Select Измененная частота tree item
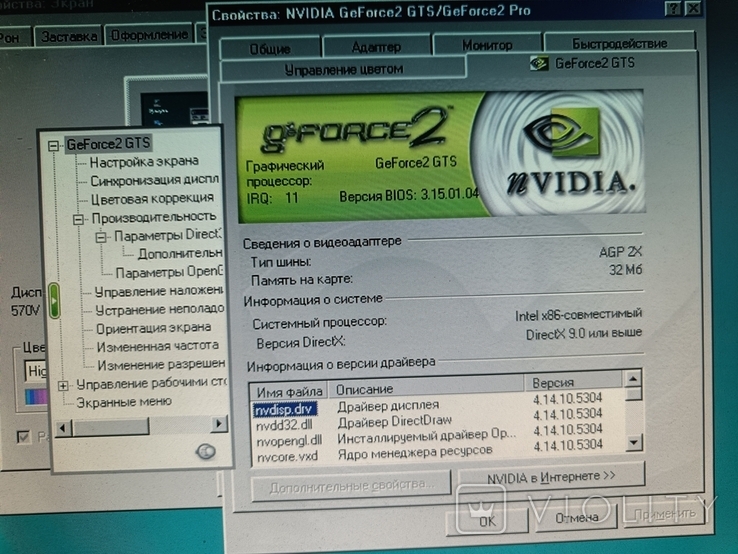738x554 pixels. (158, 346)
